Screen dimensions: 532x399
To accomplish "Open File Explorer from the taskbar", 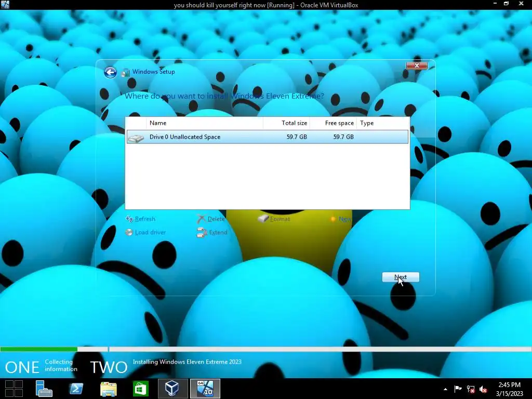I will [x=108, y=389].
